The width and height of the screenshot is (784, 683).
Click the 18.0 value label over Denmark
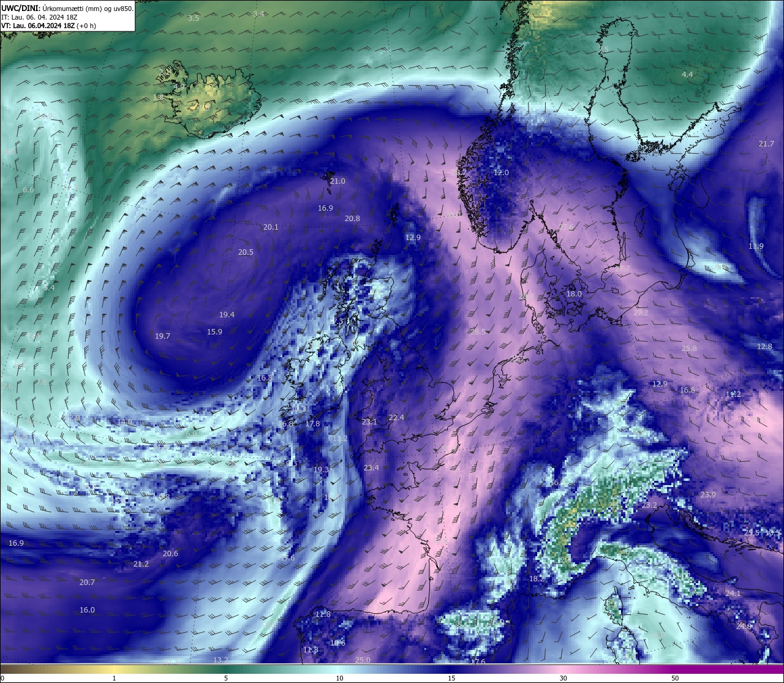[574, 294]
